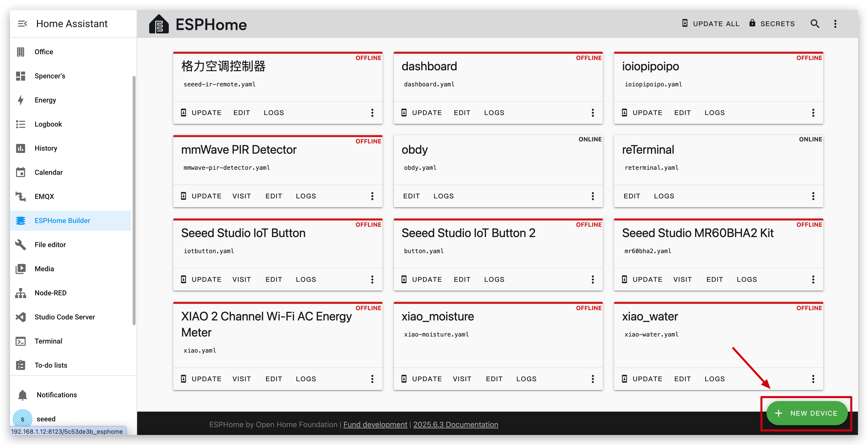Open the header overflow menu (three dots)
This screenshot has width=868, height=445.
835,24
